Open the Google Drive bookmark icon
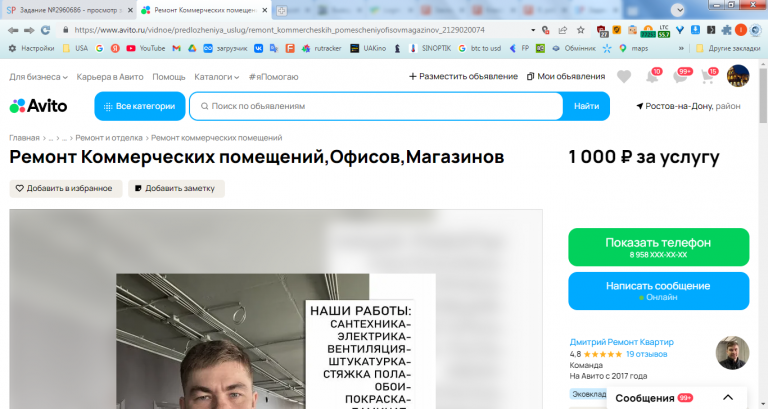The height and width of the screenshot is (409, 768). coord(192,48)
